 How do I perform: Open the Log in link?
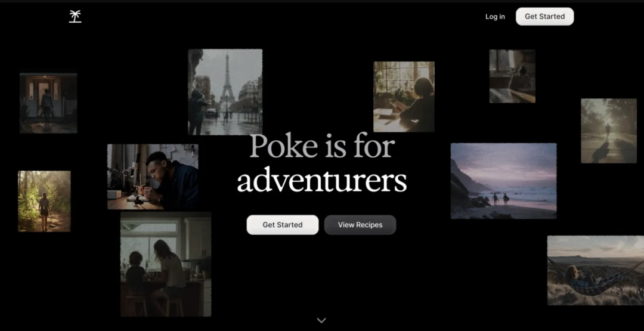(x=495, y=17)
